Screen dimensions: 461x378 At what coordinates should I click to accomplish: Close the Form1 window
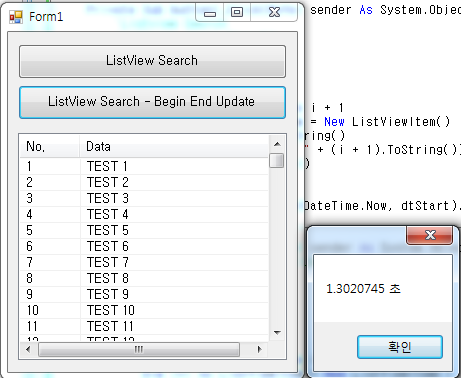pos(274,13)
